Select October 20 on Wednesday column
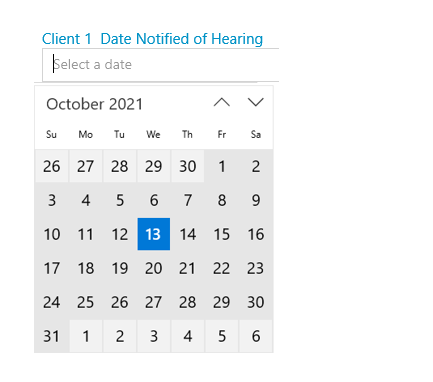 click(154, 268)
